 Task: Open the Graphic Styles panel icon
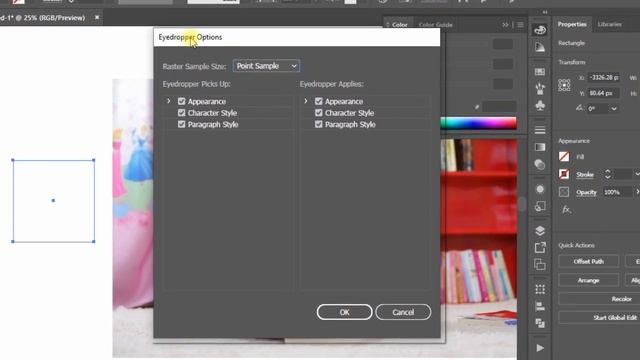540,207
